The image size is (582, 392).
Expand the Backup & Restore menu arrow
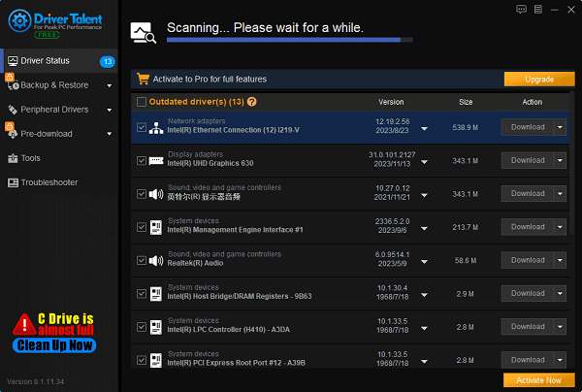coord(109,85)
